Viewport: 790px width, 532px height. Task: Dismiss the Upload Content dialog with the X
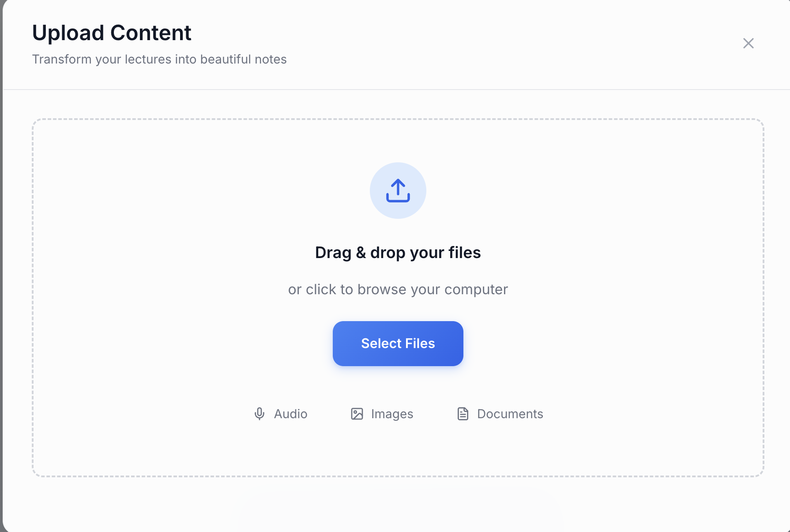click(x=748, y=43)
